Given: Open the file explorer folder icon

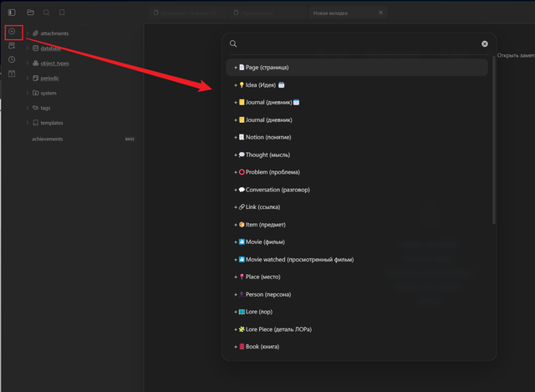Looking at the screenshot, I should coord(31,13).
